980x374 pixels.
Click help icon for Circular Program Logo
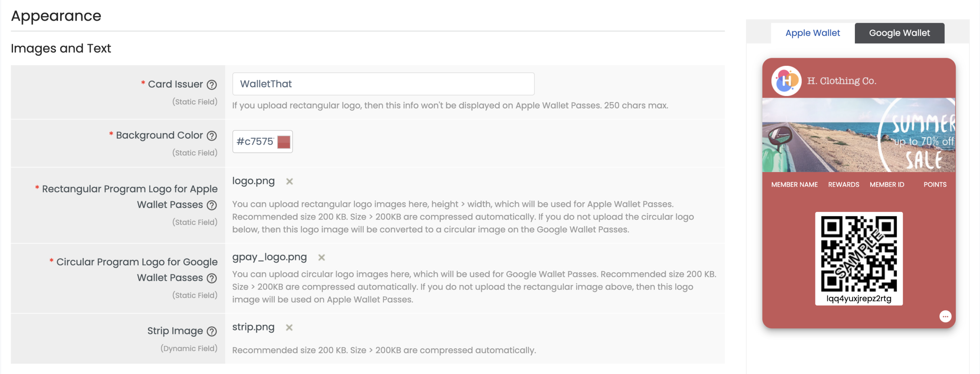(212, 278)
